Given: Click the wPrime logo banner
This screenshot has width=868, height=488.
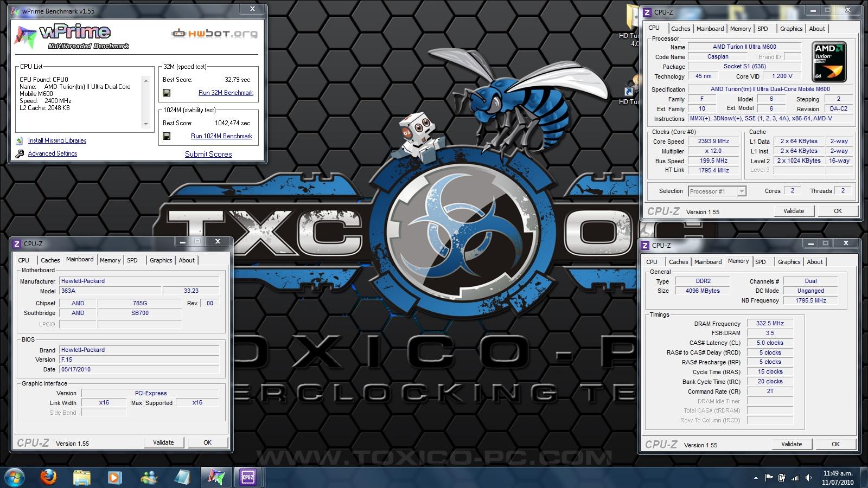Looking at the screenshot, I should [72, 37].
